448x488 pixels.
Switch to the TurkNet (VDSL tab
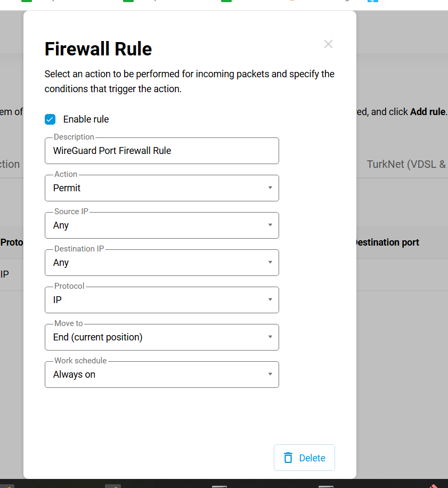click(x=406, y=164)
